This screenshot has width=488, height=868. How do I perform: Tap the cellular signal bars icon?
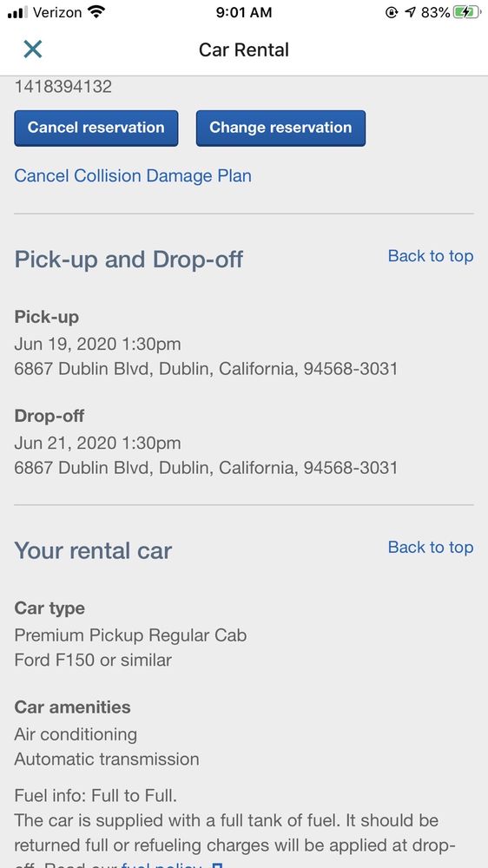point(17,12)
